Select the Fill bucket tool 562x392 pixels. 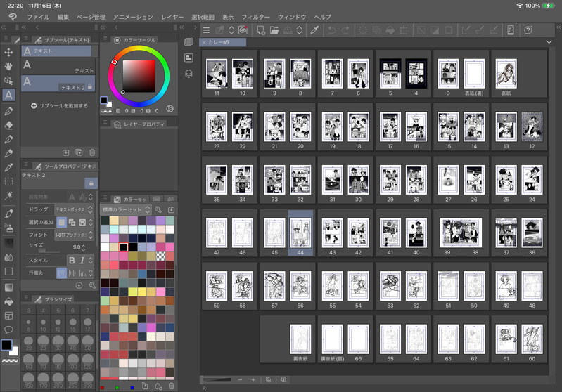8,301
